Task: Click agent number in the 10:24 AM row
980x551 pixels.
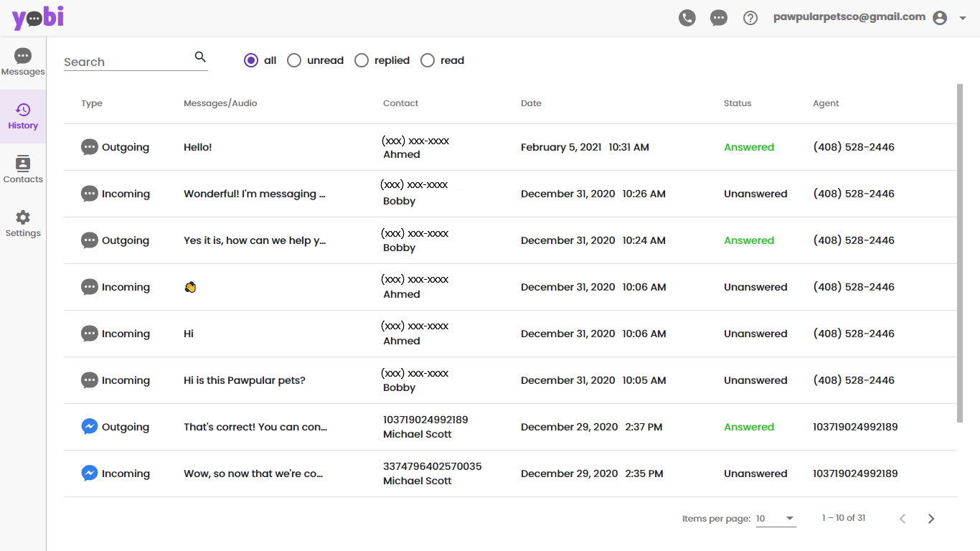Action: [854, 240]
